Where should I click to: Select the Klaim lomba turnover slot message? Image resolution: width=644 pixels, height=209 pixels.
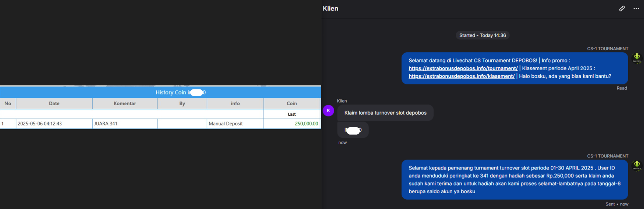(x=385, y=113)
